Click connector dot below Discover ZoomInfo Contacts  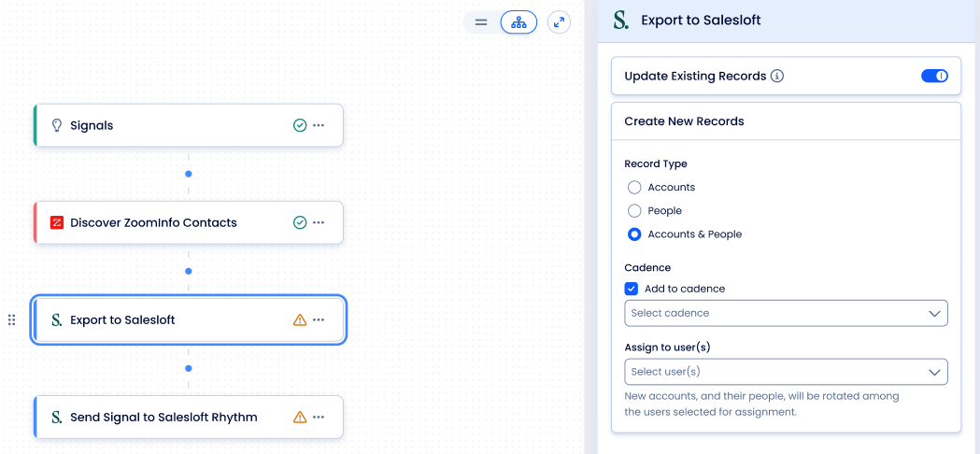(188, 272)
